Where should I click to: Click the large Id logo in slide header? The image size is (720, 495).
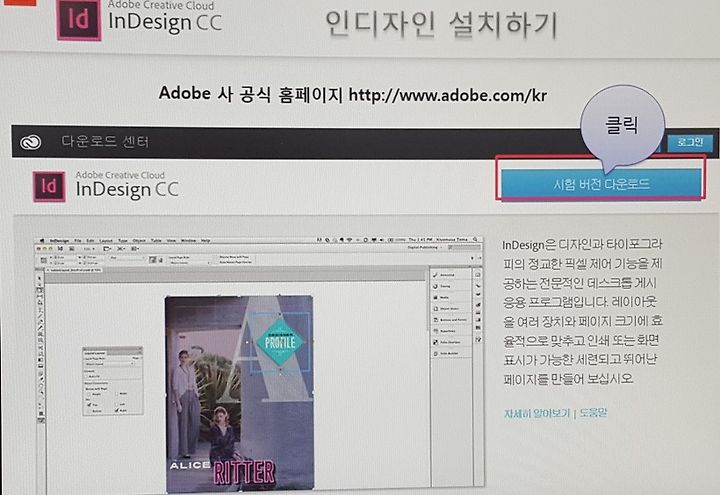pyautogui.click(x=79, y=20)
